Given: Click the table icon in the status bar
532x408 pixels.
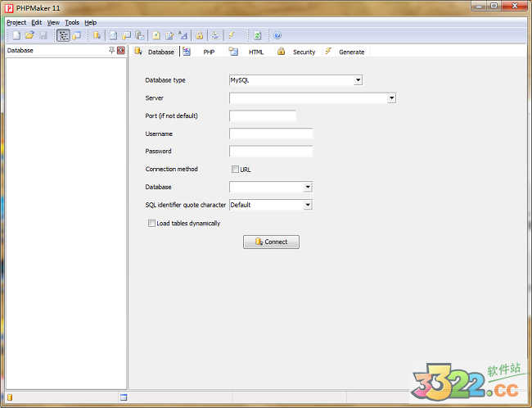Looking at the screenshot, I should [x=124, y=397].
